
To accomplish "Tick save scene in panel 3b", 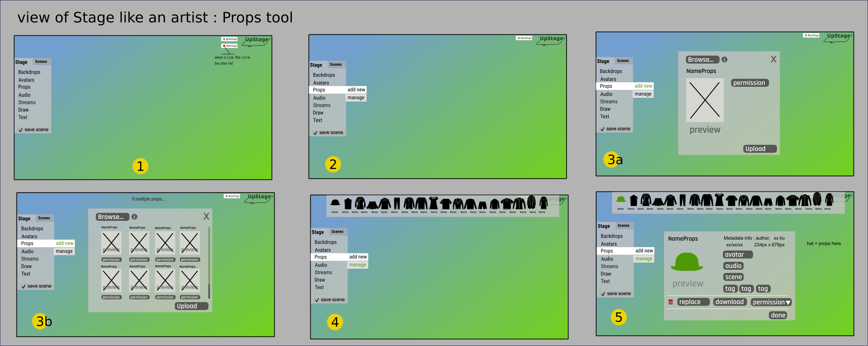I will tap(36, 286).
